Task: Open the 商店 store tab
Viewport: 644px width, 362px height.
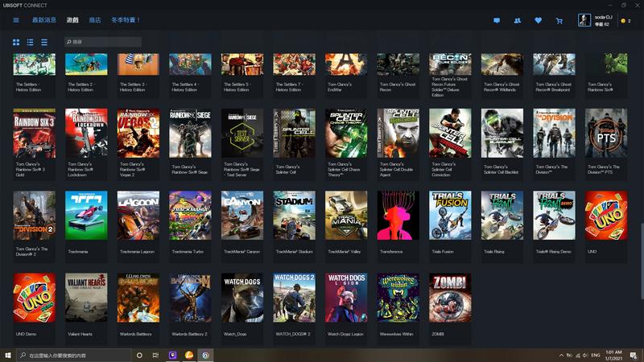Action: click(x=95, y=19)
